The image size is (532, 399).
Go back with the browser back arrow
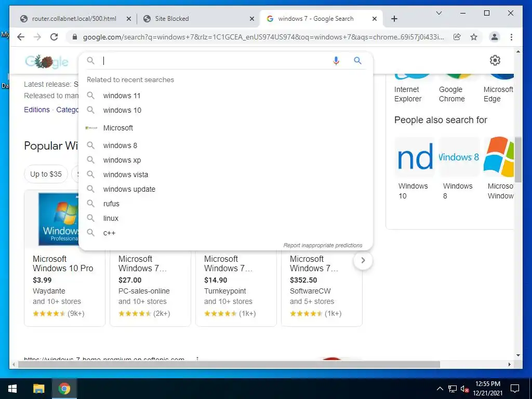(x=21, y=37)
